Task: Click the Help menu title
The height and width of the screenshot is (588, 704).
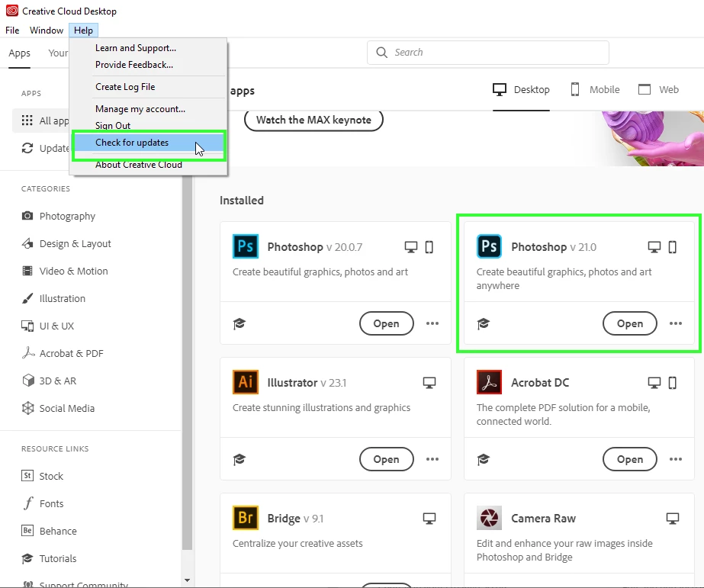Action: coord(83,30)
